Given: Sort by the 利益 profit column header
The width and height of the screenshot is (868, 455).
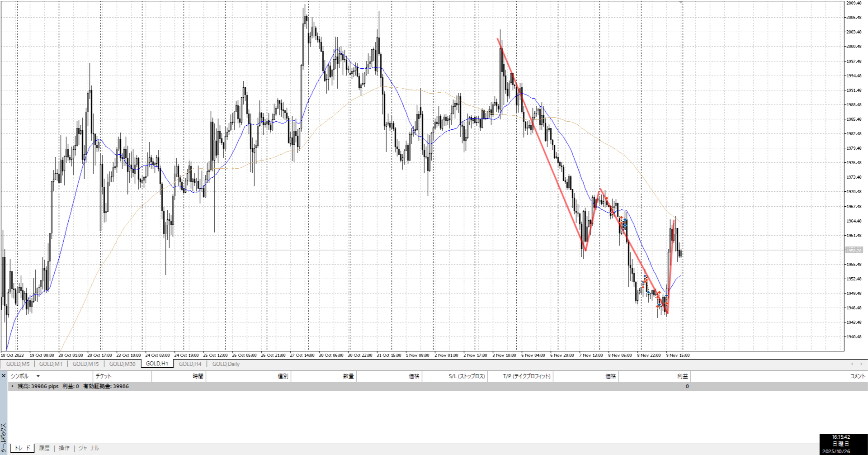Looking at the screenshot, I should (682, 376).
